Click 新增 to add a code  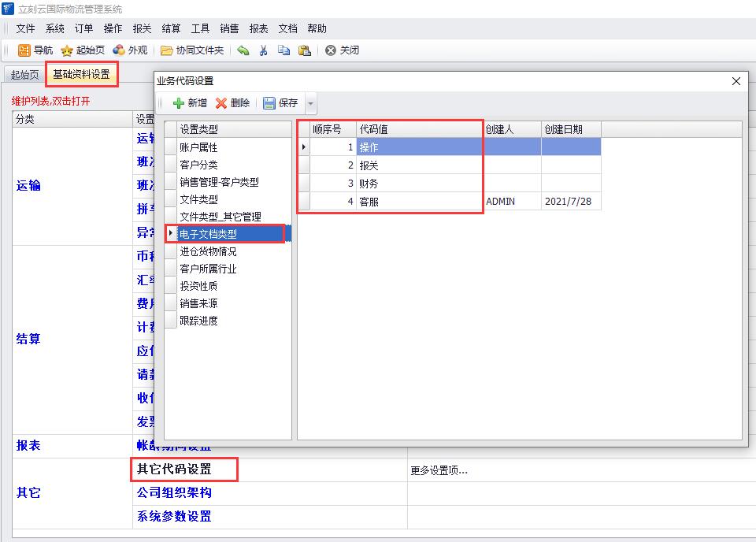pos(190,103)
